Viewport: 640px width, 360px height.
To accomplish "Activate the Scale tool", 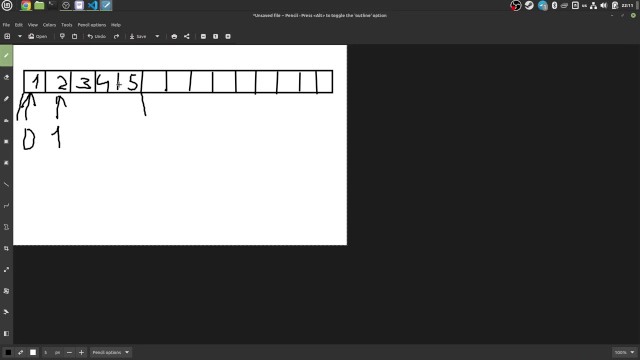I will coord(6,269).
